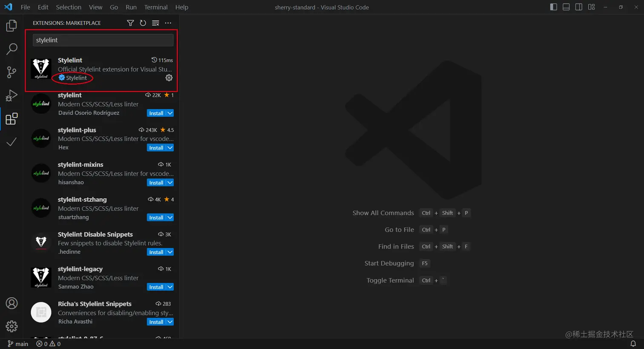Open the Manage gear in activity bar
Viewport: 644px width, 349px height.
11,326
